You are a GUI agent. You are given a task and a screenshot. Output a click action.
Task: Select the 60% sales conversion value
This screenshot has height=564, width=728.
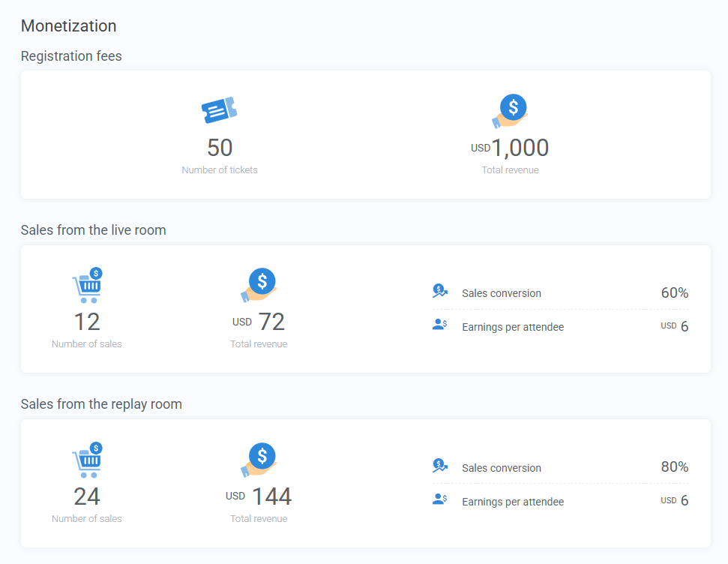tap(676, 292)
